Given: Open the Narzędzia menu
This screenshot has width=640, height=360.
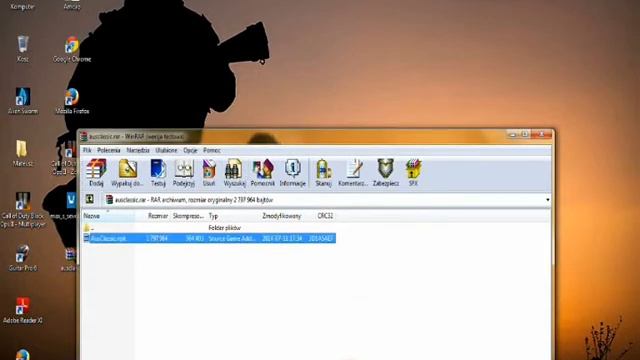Looking at the screenshot, I should pos(138,150).
